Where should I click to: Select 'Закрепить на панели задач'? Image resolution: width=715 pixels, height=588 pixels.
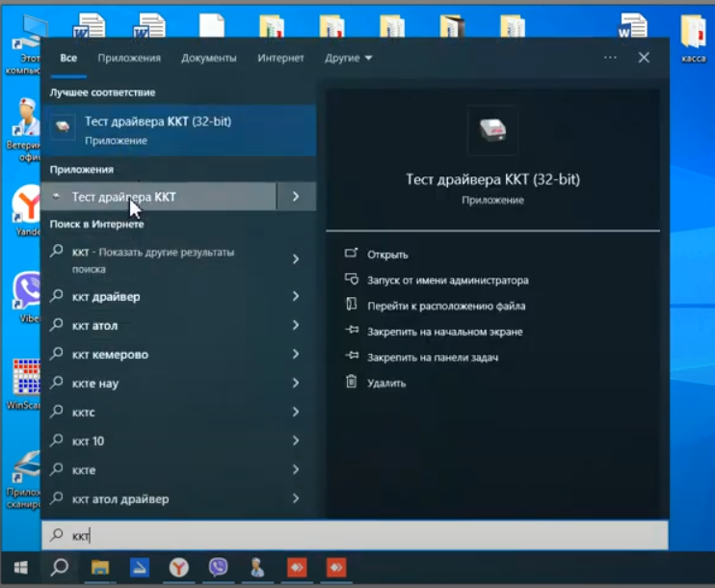[x=432, y=358]
